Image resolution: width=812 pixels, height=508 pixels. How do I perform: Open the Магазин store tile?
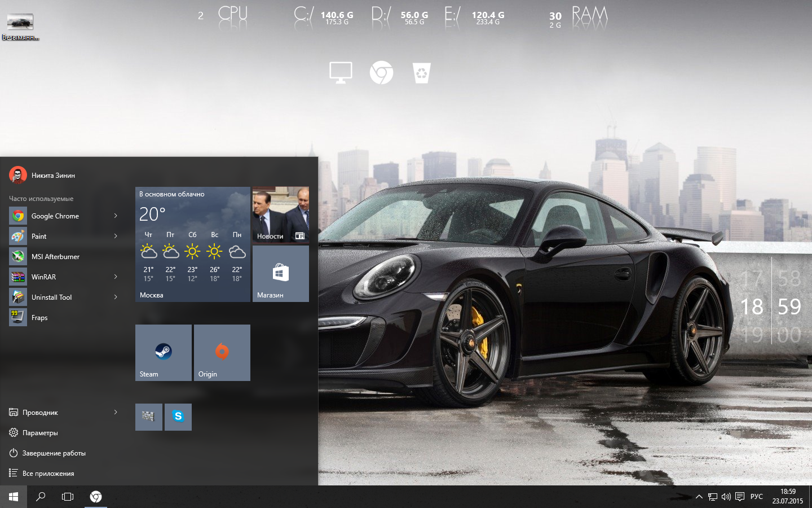[x=281, y=274]
